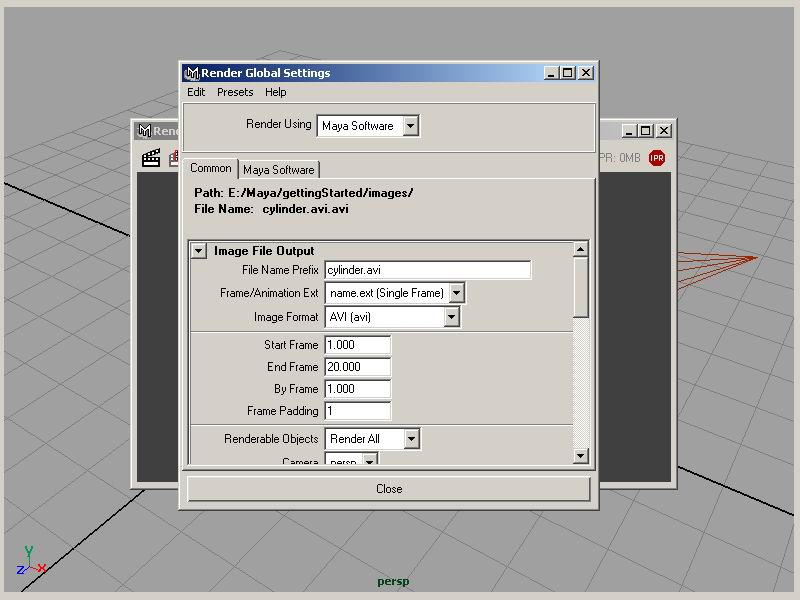Open the Presets menu
Screen dimensions: 800x600
[235, 92]
